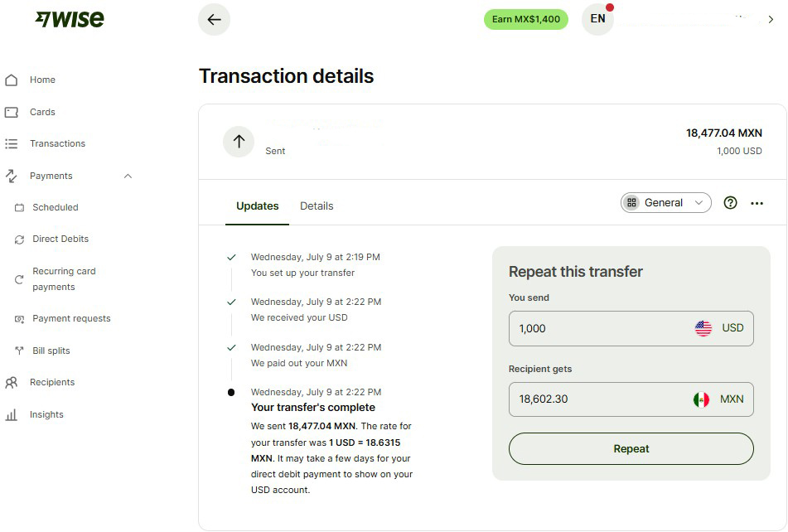Switch to the Details tab
788x532 pixels.
coord(317,206)
